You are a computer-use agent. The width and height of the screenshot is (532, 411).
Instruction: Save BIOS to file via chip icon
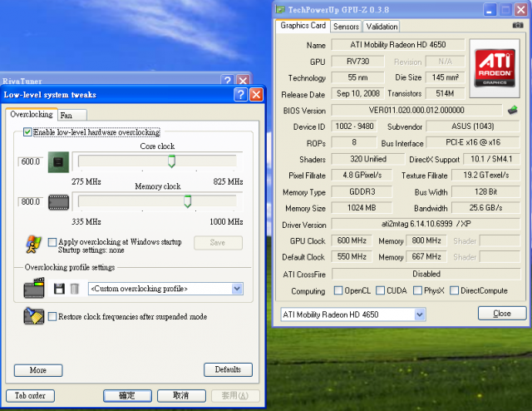(x=513, y=110)
